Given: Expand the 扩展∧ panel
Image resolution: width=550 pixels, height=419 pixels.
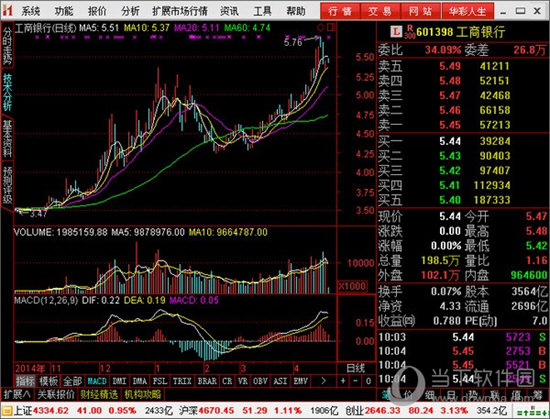Looking at the screenshot, I should point(17,394).
